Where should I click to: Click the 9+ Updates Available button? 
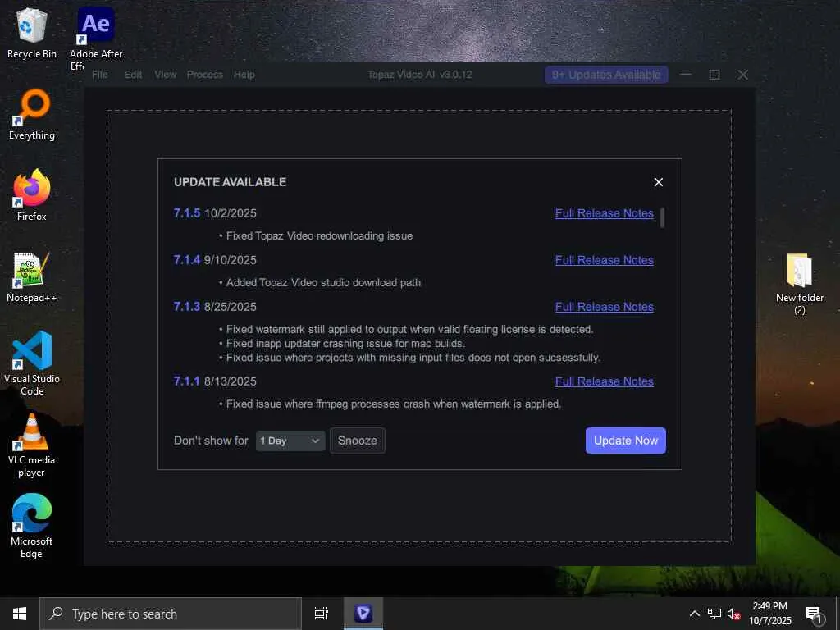click(x=606, y=75)
